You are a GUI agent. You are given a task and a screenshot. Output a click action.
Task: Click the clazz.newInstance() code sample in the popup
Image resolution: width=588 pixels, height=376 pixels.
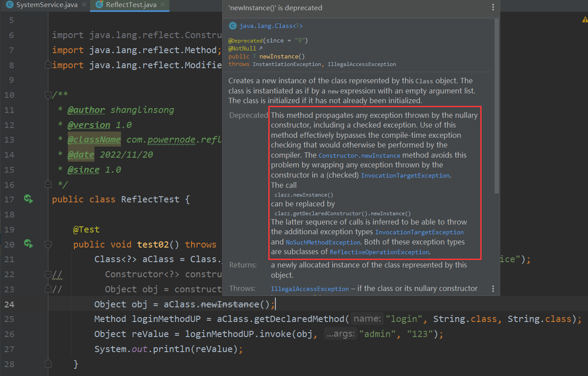[304, 195]
